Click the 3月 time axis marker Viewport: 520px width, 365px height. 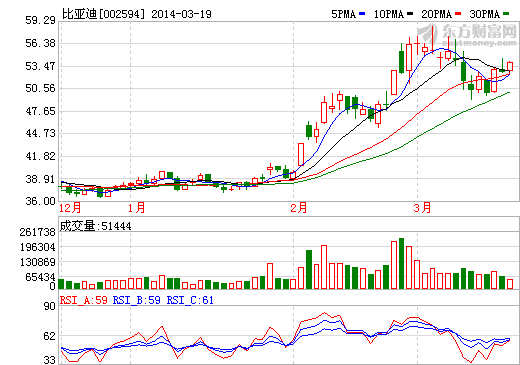(422, 208)
